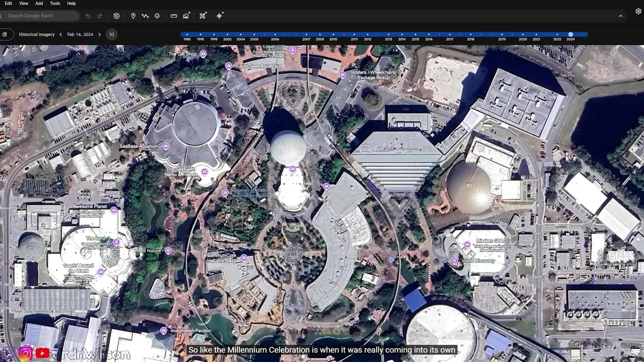This screenshot has width=644, height=362.
Task: Click the Epcot pin at top
Action: (x=292, y=50)
